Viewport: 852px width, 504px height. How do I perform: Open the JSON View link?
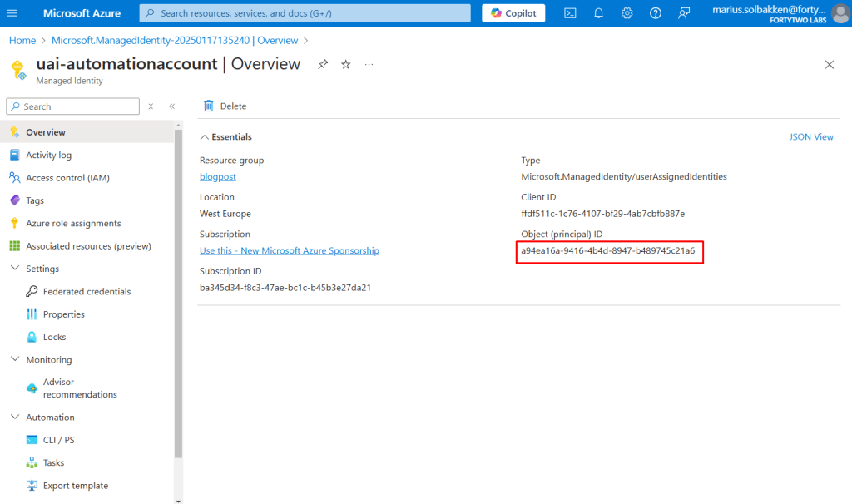click(x=810, y=137)
